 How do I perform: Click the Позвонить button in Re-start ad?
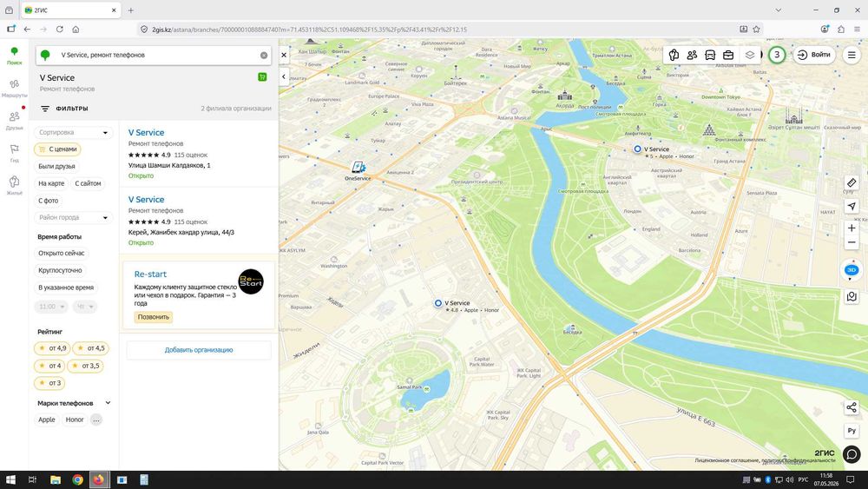[x=154, y=317]
